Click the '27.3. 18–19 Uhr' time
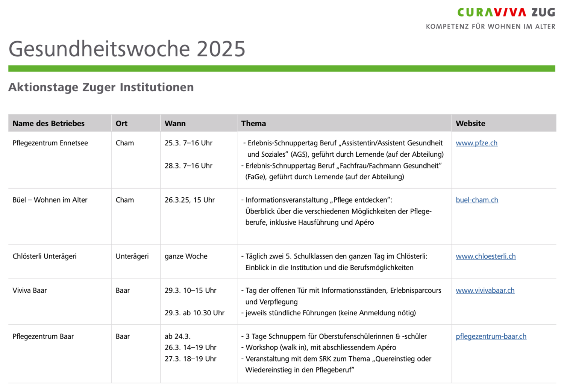Viewport: 564px width, 392px height. pyautogui.click(x=190, y=359)
